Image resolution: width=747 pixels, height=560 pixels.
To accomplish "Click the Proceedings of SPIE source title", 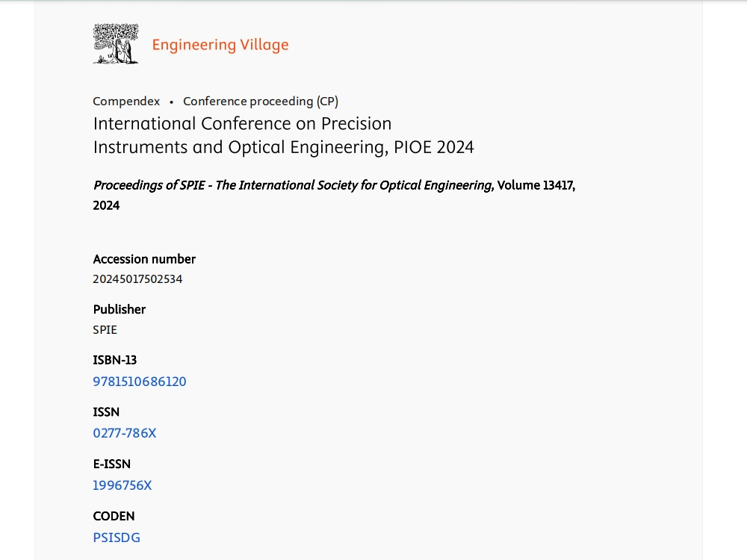I will click(x=294, y=185).
